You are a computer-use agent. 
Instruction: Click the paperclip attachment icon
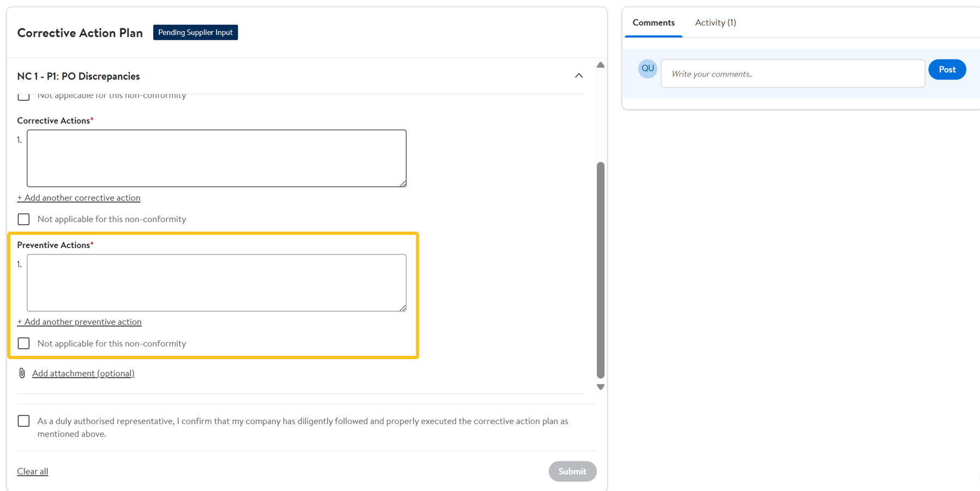tap(22, 373)
